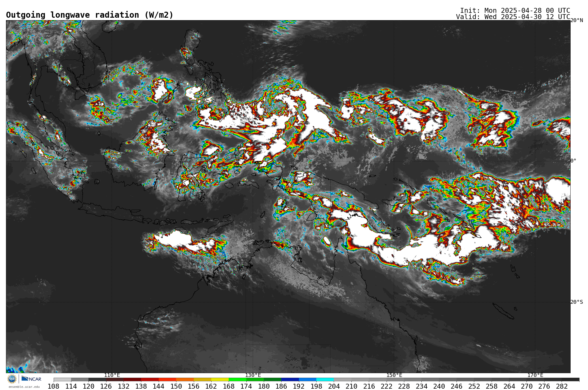Click the 168 colorbar tick label
Screen dimensions: 588x390
(x=229, y=386)
